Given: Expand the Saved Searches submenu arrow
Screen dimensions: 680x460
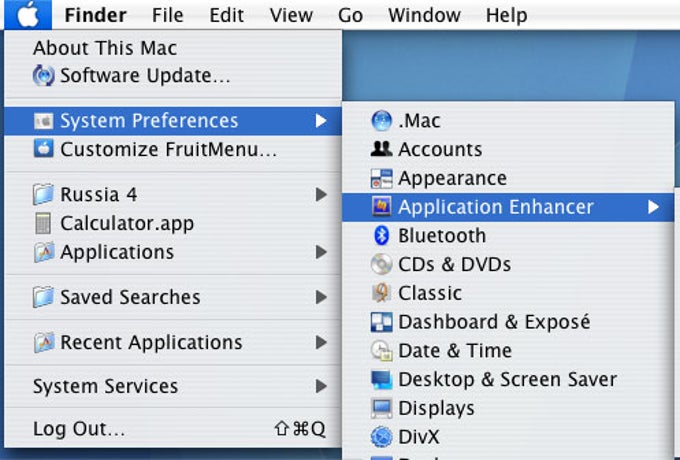Looking at the screenshot, I should [x=320, y=297].
